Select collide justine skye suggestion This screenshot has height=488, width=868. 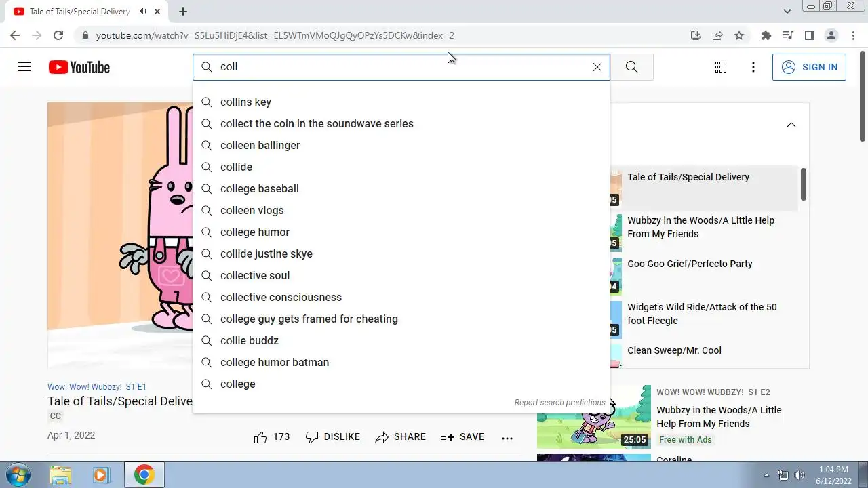click(x=401, y=253)
